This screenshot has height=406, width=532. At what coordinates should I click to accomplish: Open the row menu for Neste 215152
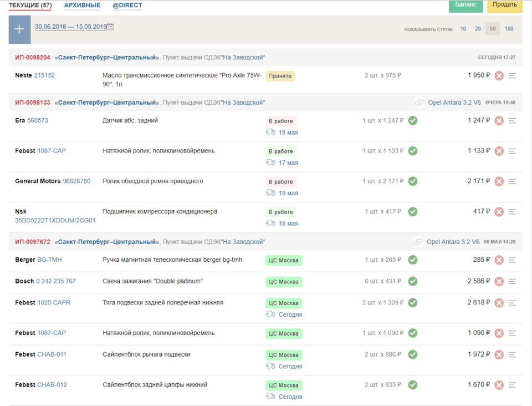point(512,75)
